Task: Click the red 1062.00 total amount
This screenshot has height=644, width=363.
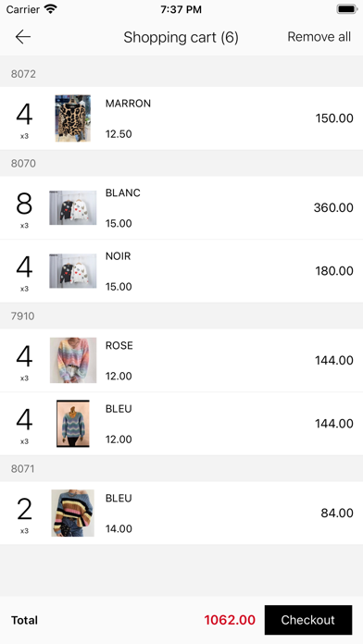Action: [230, 620]
